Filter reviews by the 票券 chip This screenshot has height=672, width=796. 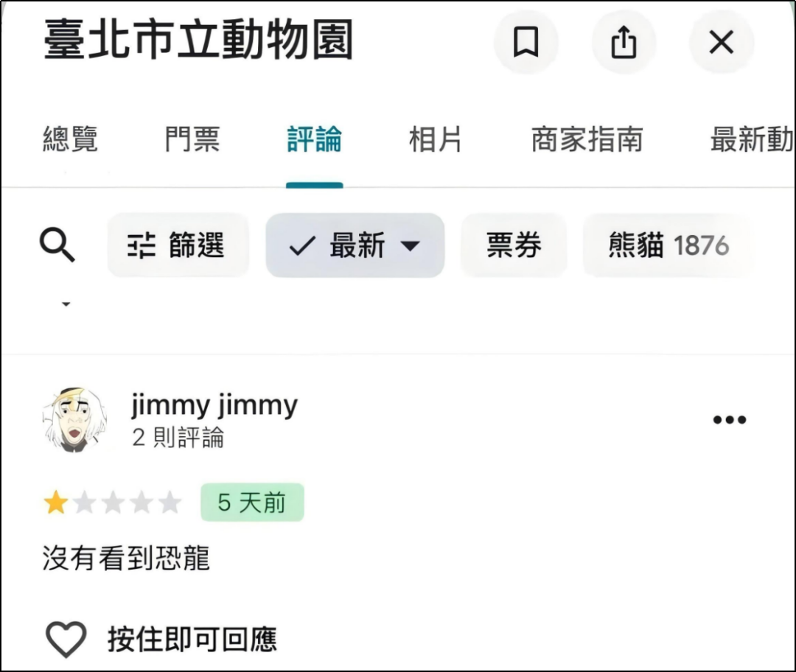514,245
